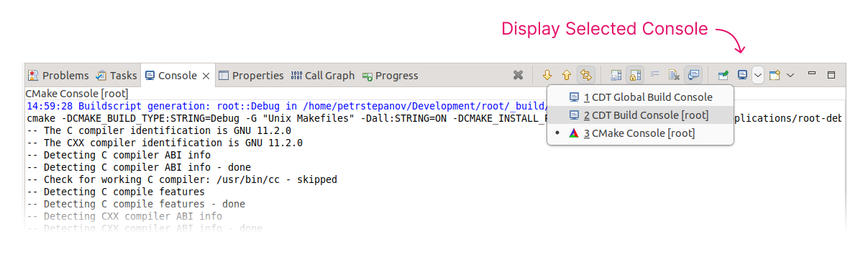Pin the console with the pin icon
The height and width of the screenshot is (268, 868).
pyautogui.click(x=723, y=75)
